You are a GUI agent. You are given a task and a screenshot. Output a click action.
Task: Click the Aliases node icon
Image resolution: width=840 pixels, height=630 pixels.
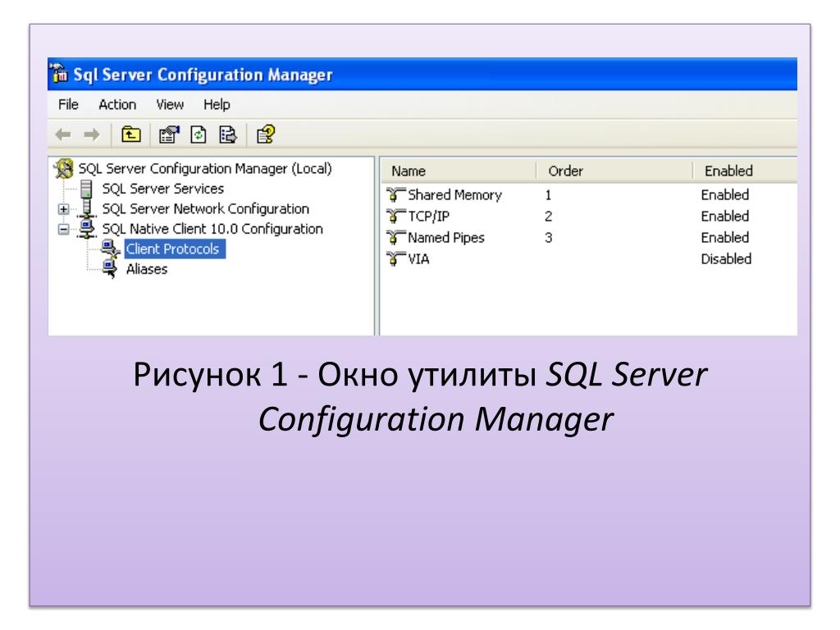click(110, 269)
